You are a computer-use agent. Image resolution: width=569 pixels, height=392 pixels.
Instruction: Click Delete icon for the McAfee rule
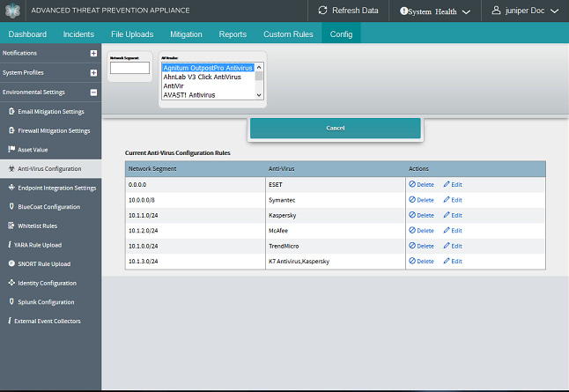[x=412, y=230]
